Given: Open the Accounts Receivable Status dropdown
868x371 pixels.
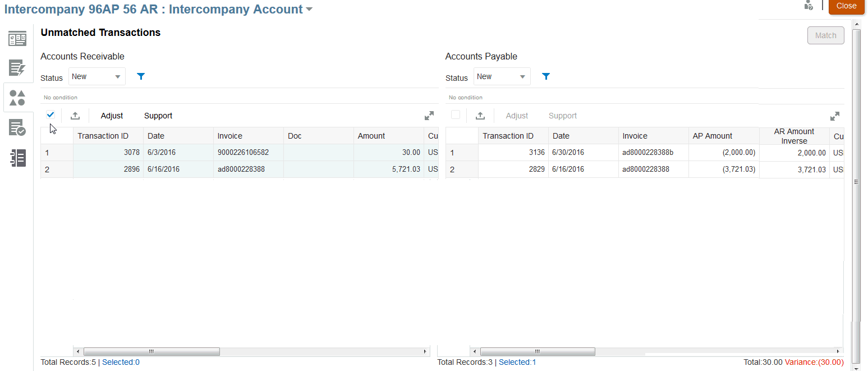Looking at the screenshot, I should point(96,76).
